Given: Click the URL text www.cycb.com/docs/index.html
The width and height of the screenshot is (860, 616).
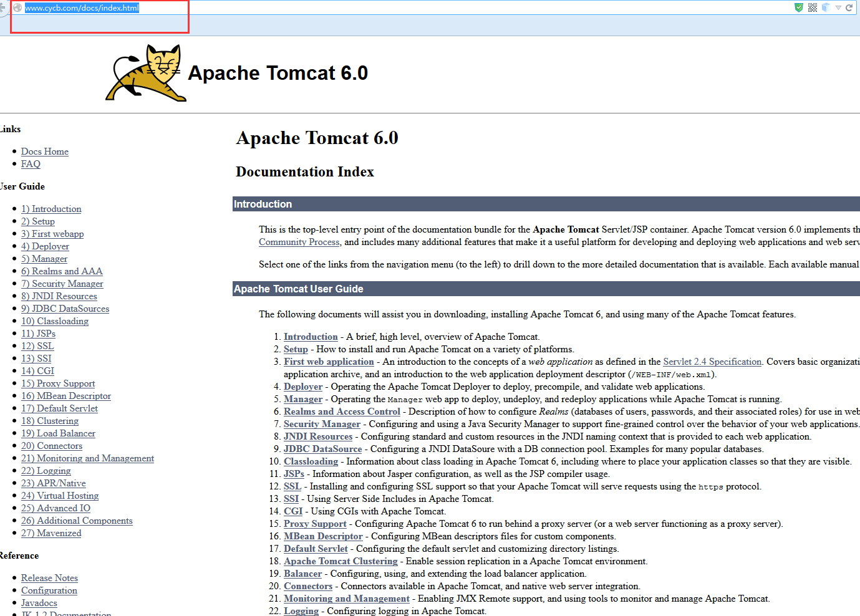Looking at the screenshot, I should pos(82,8).
